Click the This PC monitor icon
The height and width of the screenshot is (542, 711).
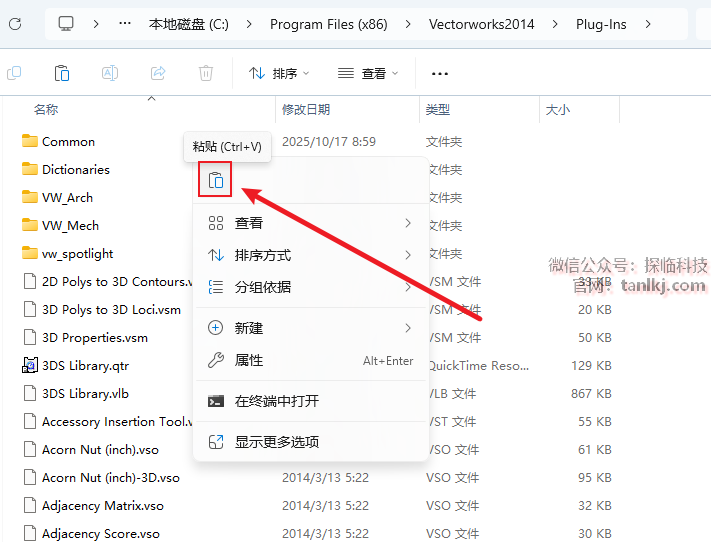click(66, 23)
